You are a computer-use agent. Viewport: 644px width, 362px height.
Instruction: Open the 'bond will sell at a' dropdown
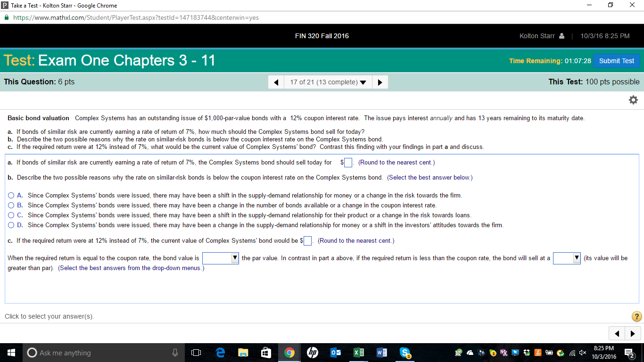567,258
